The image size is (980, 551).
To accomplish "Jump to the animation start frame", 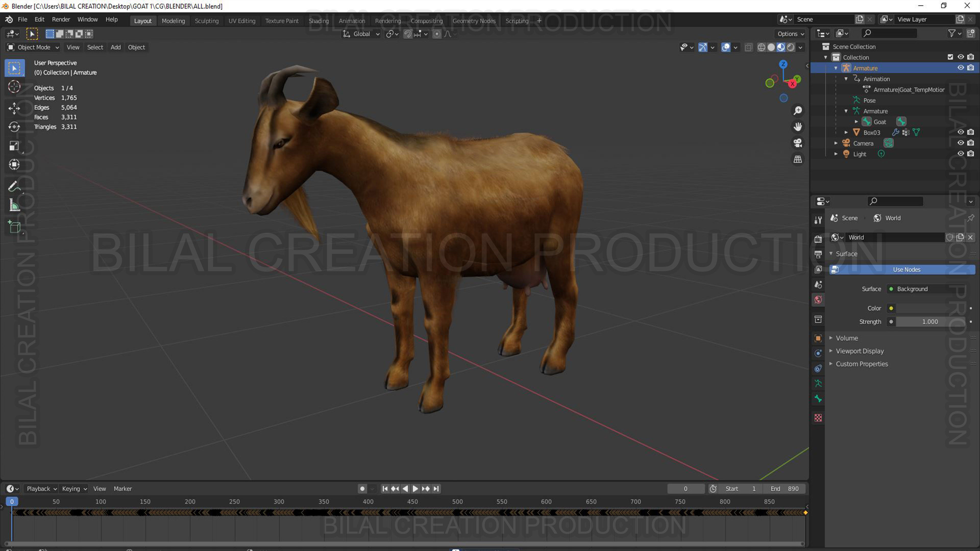I will (x=385, y=489).
